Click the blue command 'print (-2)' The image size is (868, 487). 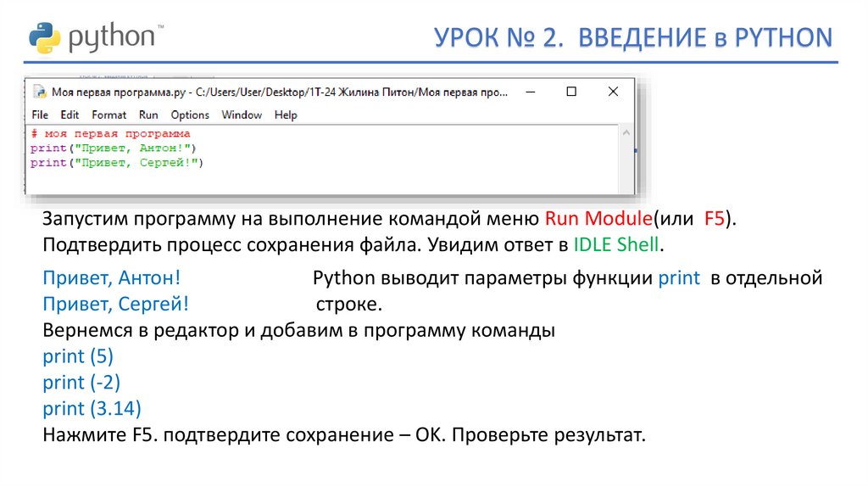pos(81,383)
